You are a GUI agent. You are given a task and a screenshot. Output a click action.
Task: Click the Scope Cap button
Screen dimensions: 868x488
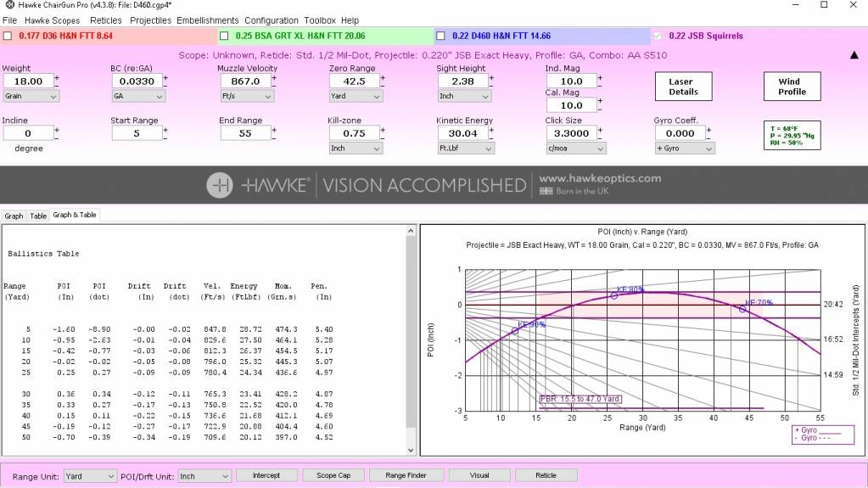coord(333,475)
